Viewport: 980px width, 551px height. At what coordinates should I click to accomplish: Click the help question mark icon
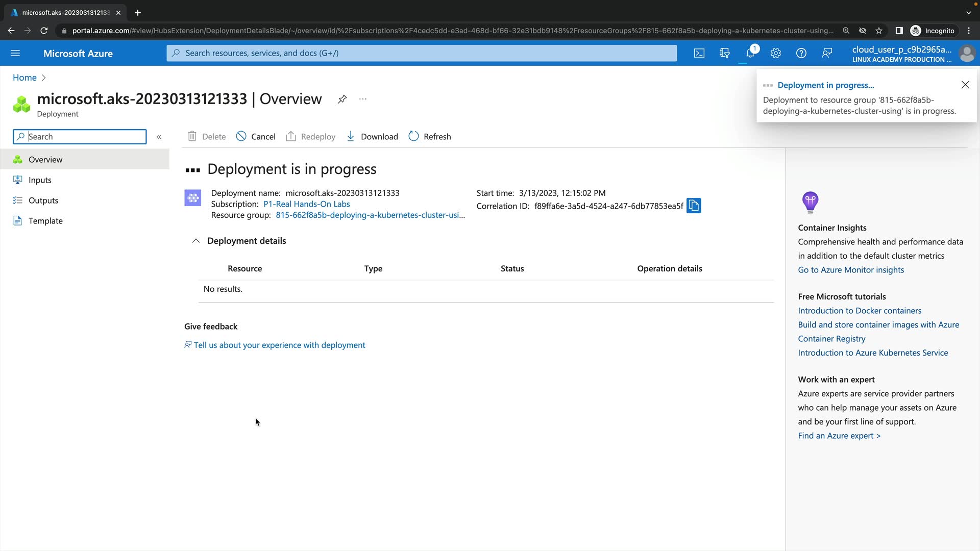point(801,53)
